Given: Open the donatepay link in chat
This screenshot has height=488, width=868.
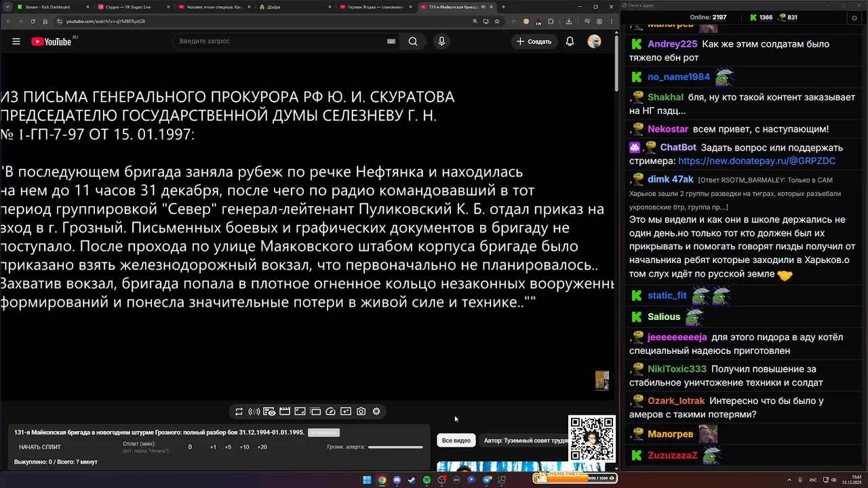Looking at the screenshot, I should click(757, 161).
